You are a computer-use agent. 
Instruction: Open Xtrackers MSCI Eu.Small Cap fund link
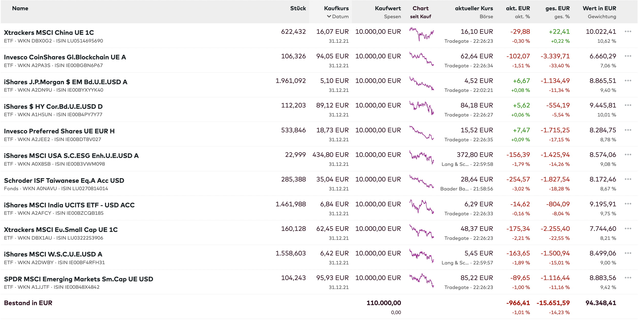coord(61,230)
